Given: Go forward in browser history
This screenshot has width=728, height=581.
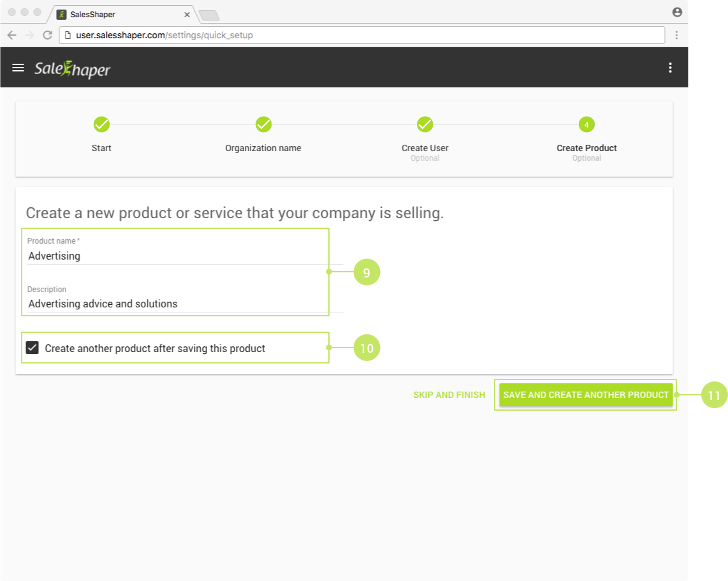Looking at the screenshot, I should tap(30, 35).
